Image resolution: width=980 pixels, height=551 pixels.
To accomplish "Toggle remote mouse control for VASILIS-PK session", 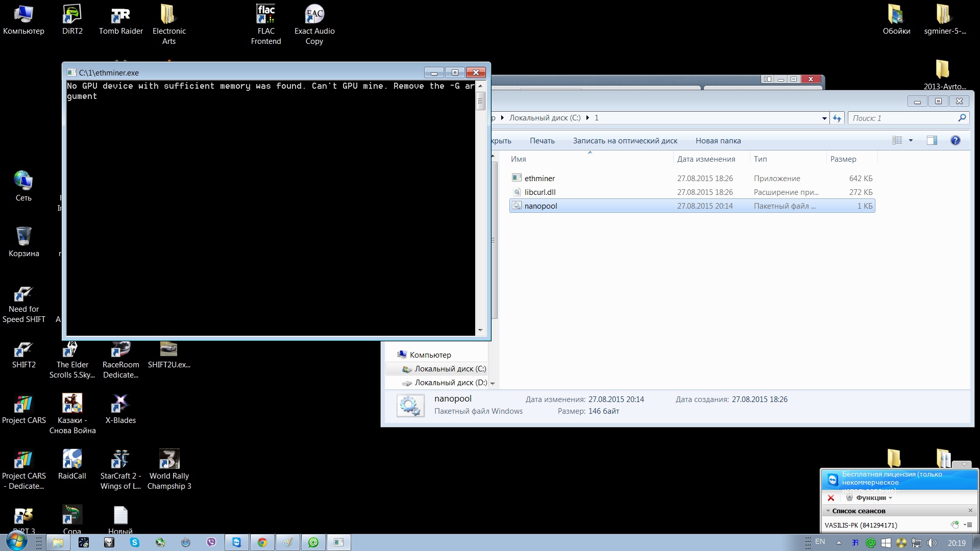I will (x=954, y=524).
